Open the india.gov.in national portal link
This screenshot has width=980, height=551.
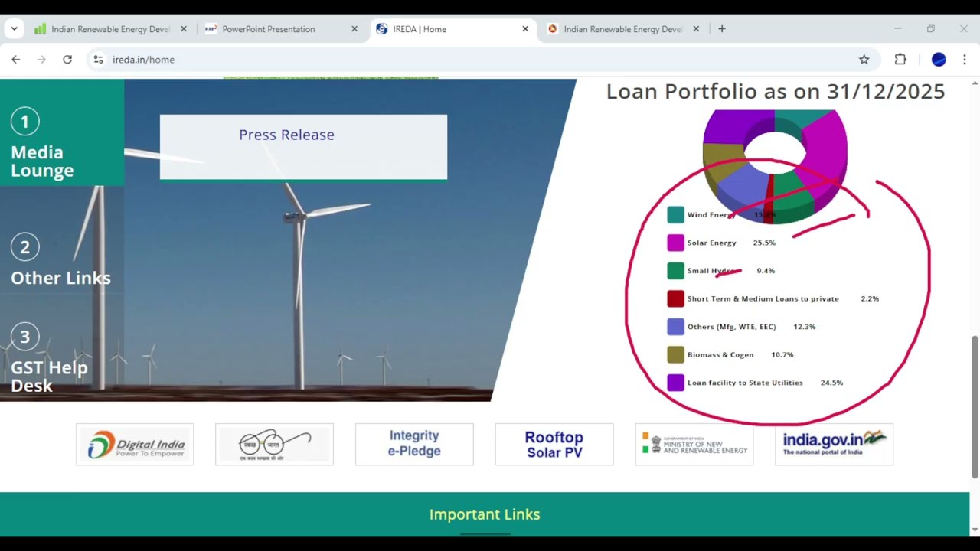click(x=834, y=444)
